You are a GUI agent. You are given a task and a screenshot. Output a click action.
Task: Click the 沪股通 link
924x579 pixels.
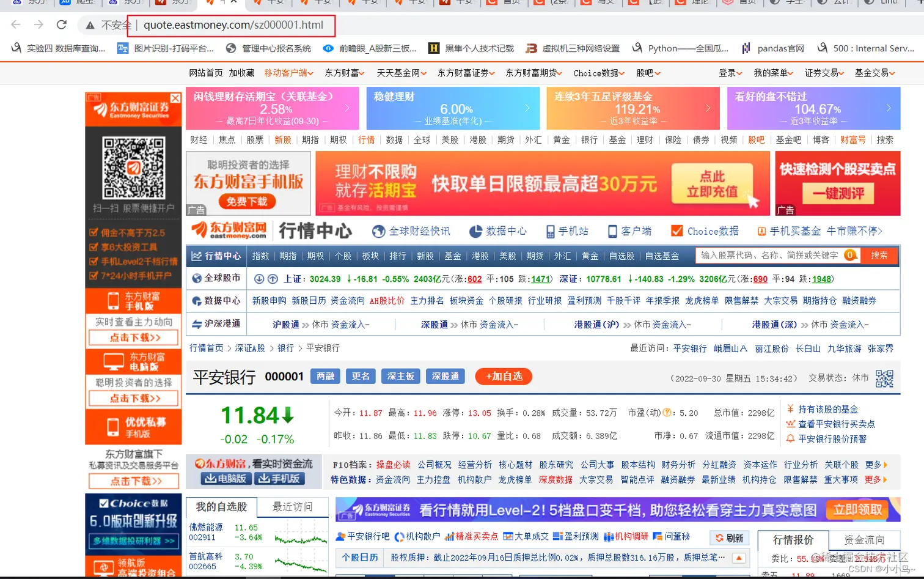(285, 324)
